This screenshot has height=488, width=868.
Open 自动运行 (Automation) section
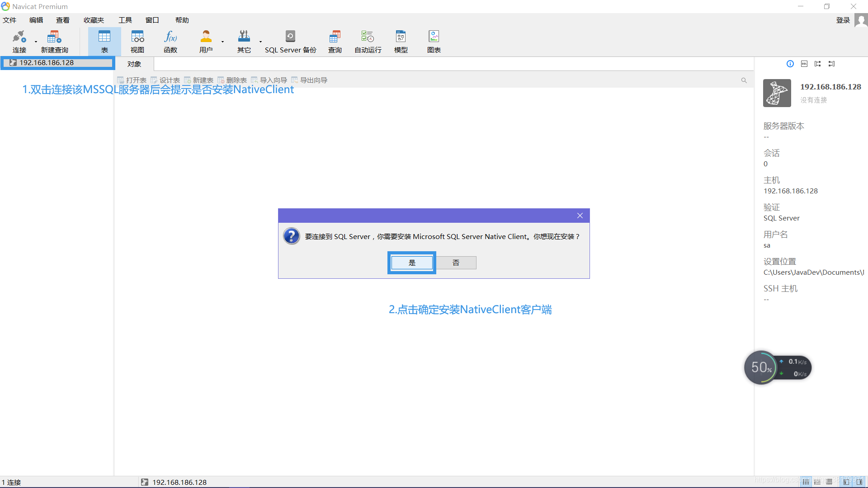pos(368,42)
